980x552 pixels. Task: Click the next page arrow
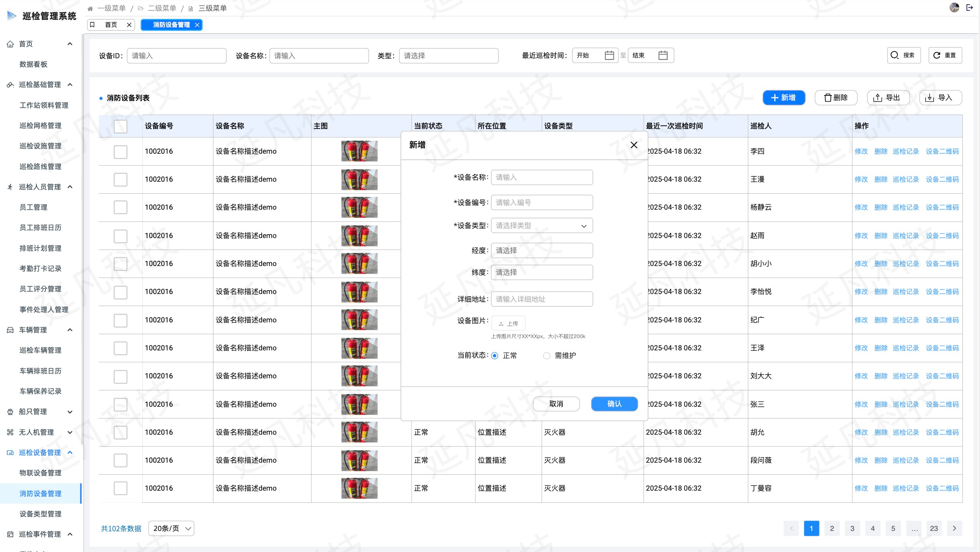[x=954, y=528]
